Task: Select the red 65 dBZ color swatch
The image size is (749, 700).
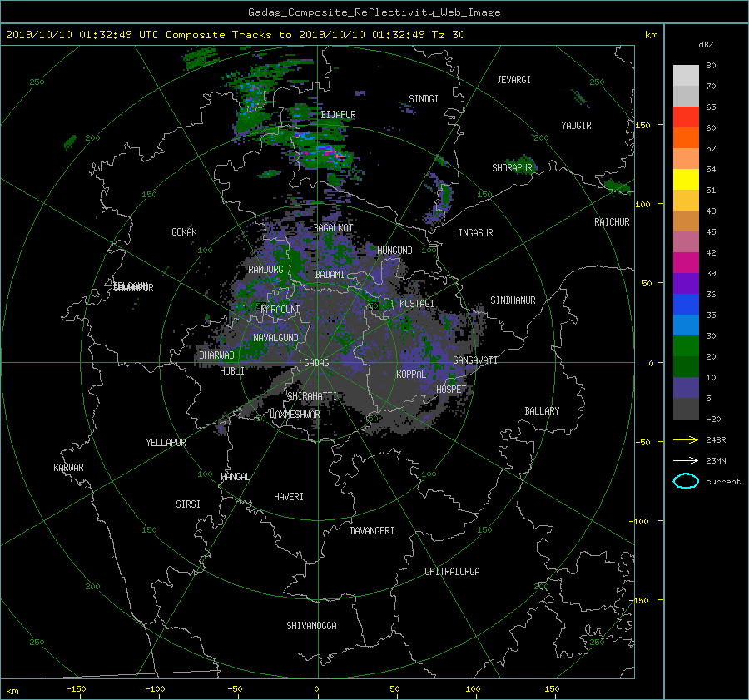Action: point(686,117)
